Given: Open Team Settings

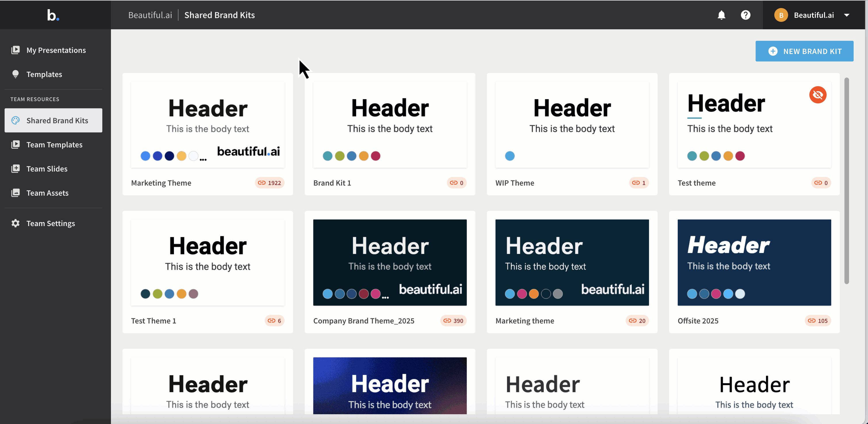Looking at the screenshot, I should point(53,223).
